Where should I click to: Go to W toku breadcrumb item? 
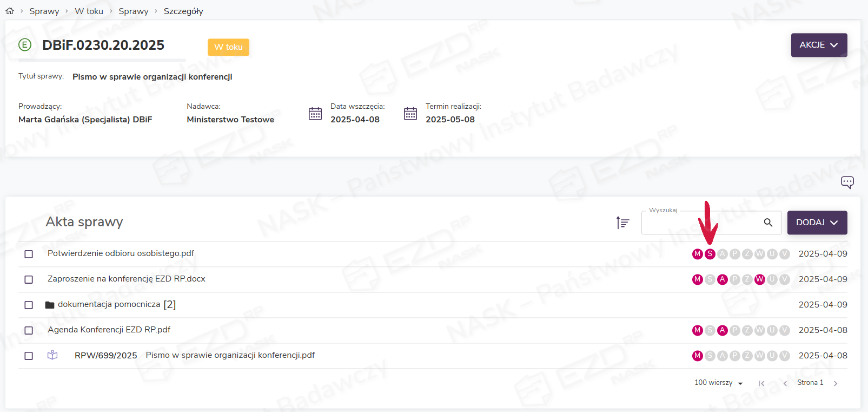[89, 11]
